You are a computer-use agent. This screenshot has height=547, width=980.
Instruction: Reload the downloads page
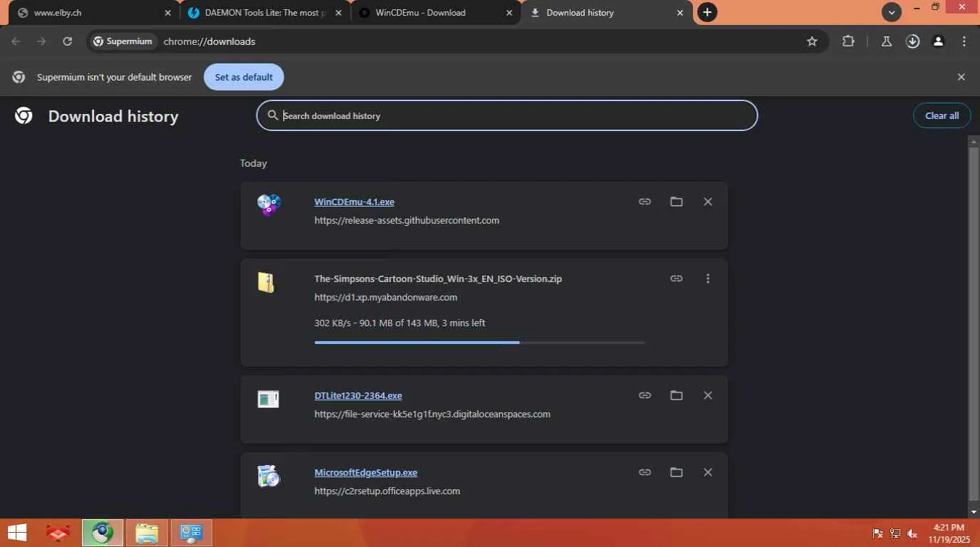tap(67, 41)
